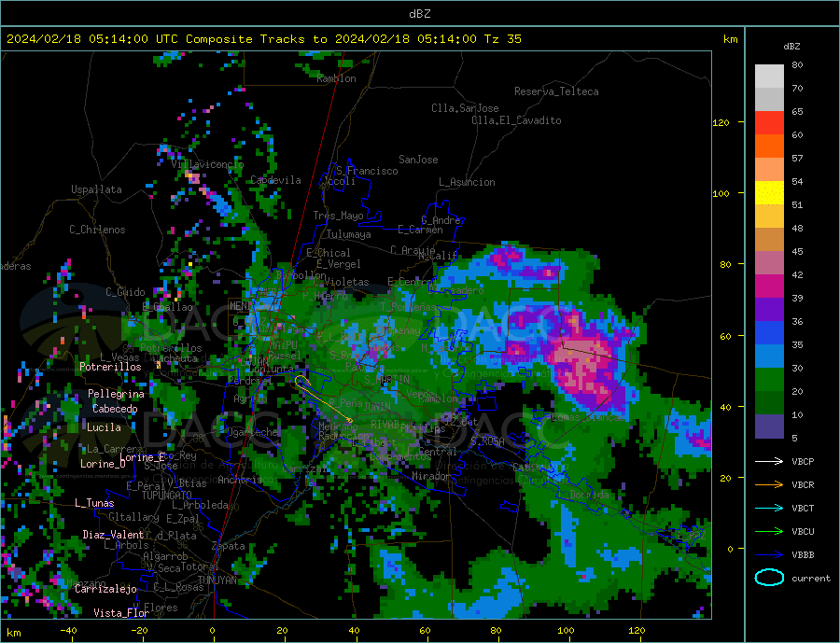Click the Potrerillos white label
This screenshot has width=840, height=643.
pos(110,367)
